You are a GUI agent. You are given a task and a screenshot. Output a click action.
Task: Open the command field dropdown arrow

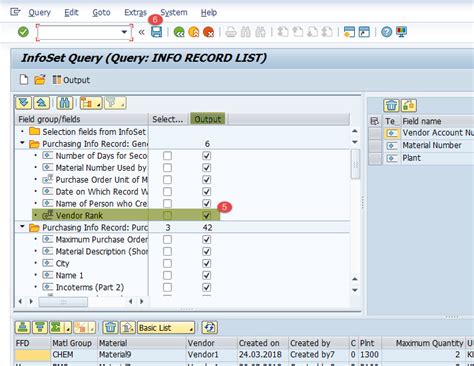pyautogui.click(x=124, y=32)
